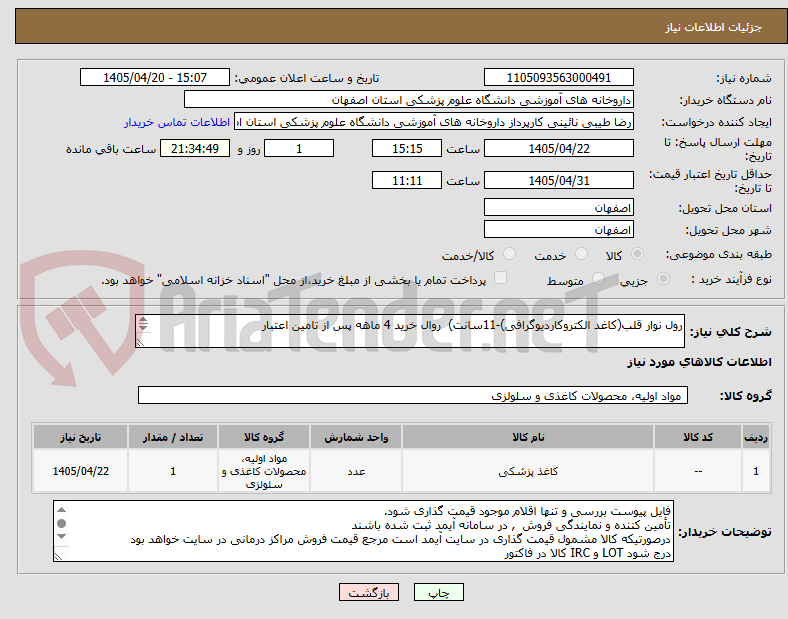Click the عدد unit cell

tap(356, 471)
